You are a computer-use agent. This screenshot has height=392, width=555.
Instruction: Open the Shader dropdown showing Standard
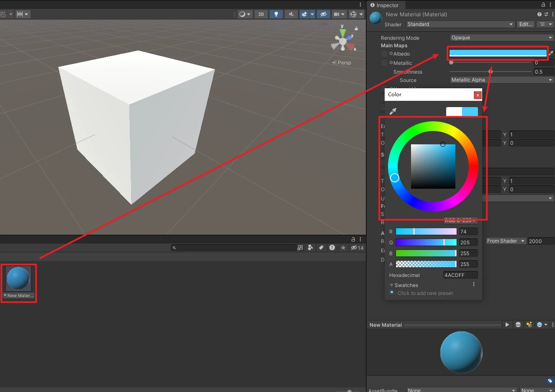460,24
